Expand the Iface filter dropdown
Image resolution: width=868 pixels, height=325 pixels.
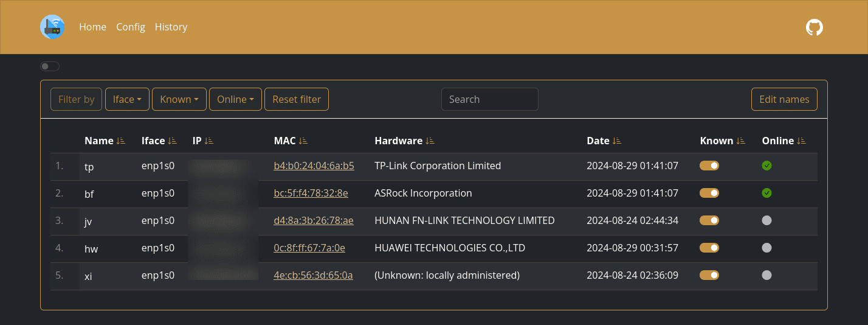click(127, 99)
